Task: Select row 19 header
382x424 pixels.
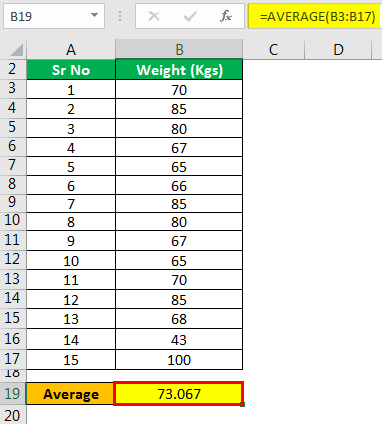Action: [x=13, y=394]
